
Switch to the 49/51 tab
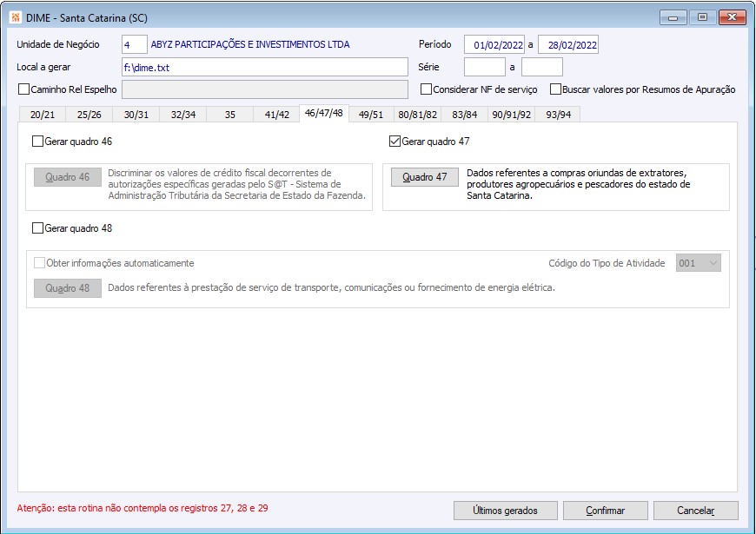[371, 115]
